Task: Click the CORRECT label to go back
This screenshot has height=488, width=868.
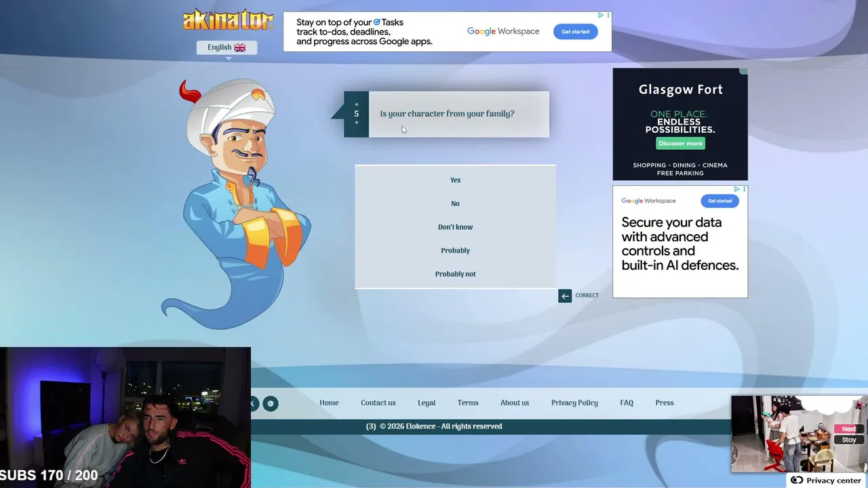Action: coord(587,296)
